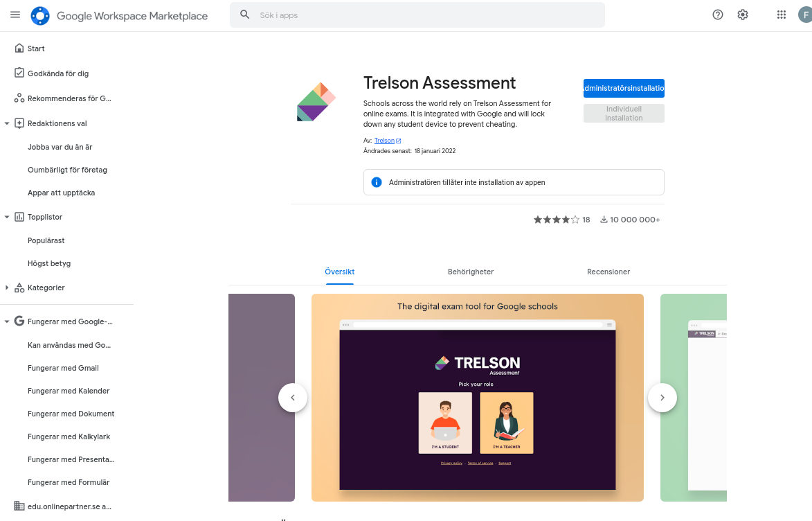Open the Google apps grid launcher
The width and height of the screenshot is (812, 521).
pyautogui.click(x=782, y=15)
